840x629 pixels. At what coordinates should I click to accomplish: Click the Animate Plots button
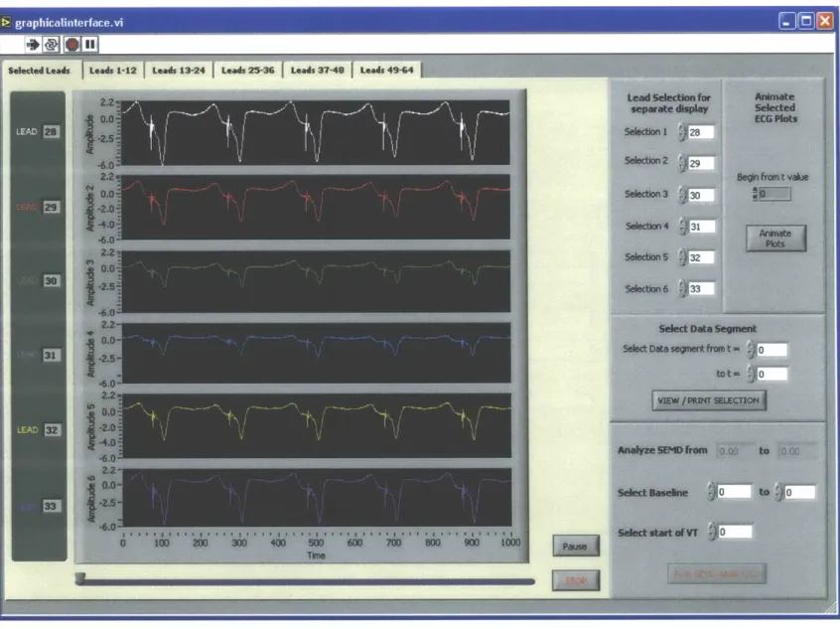pyautogui.click(x=775, y=238)
